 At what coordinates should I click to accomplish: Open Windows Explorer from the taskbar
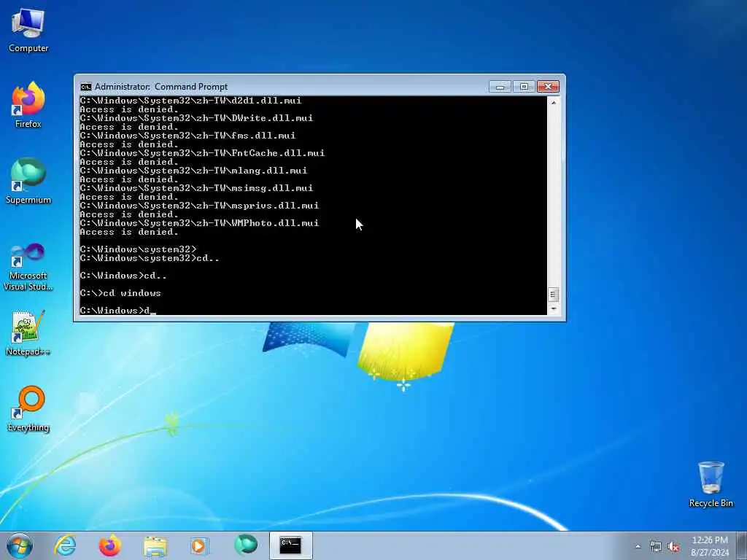(x=155, y=545)
